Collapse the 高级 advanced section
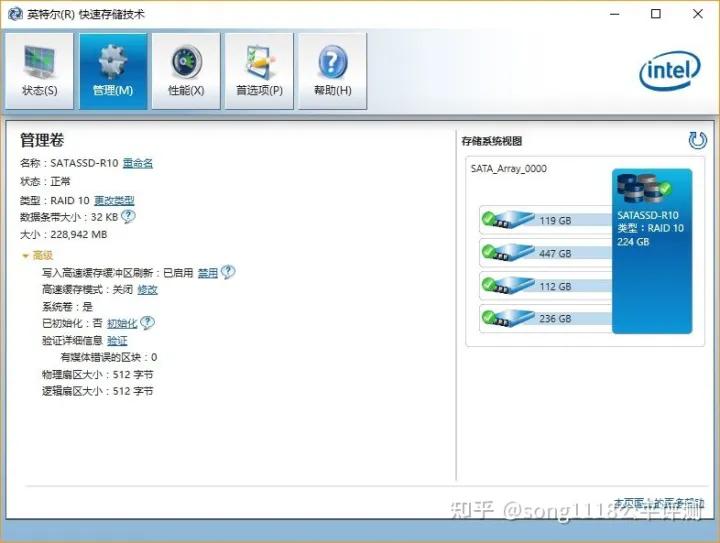The height and width of the screenshot is (543, 720). 38,255
